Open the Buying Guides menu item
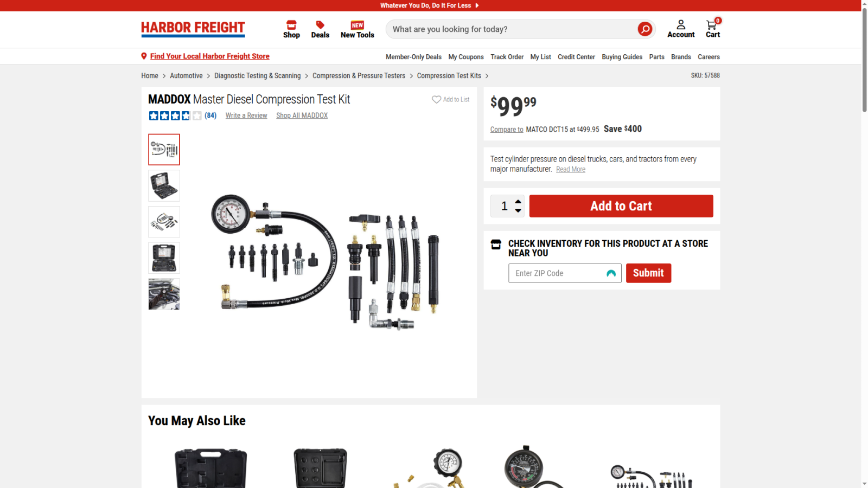This screenshot has width=868, height=488. coord(622,57)
